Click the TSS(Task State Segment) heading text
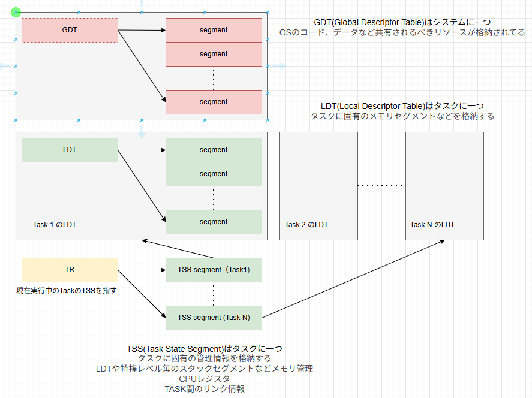The image size is (532, 398). click(205, 348)
